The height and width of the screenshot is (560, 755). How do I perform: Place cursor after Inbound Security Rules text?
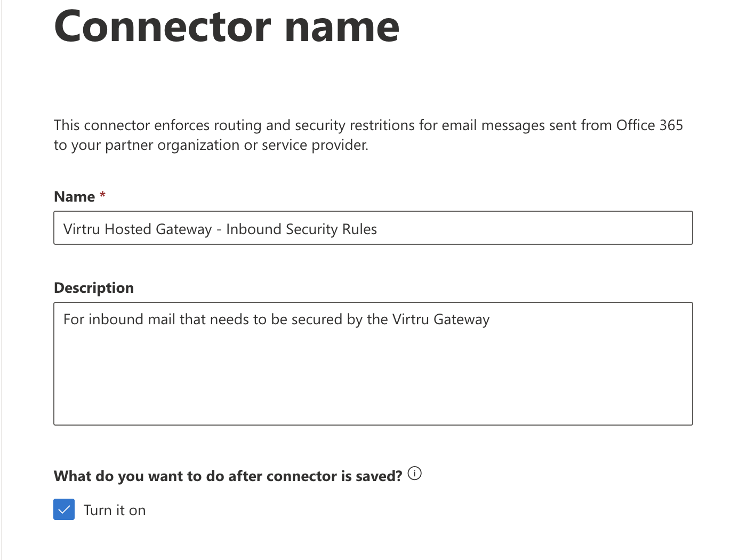378,229
